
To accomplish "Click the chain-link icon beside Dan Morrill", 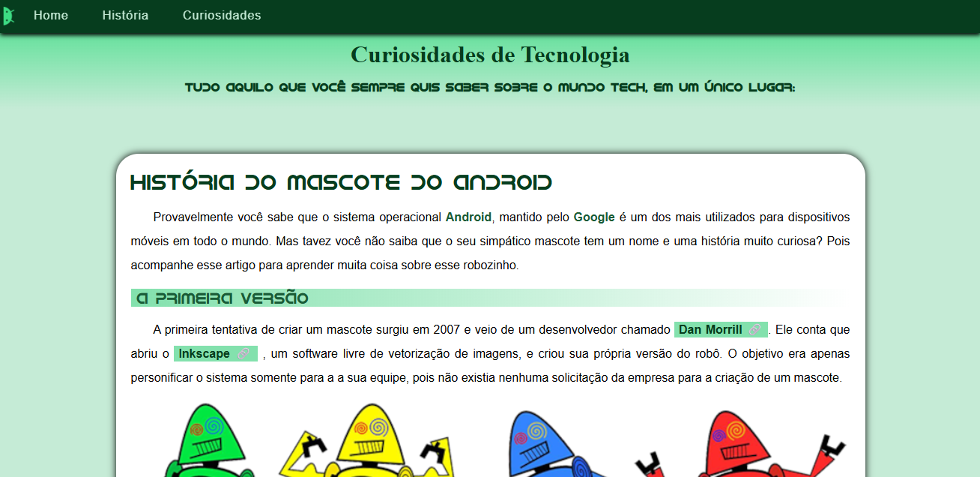I will (755, 329).
